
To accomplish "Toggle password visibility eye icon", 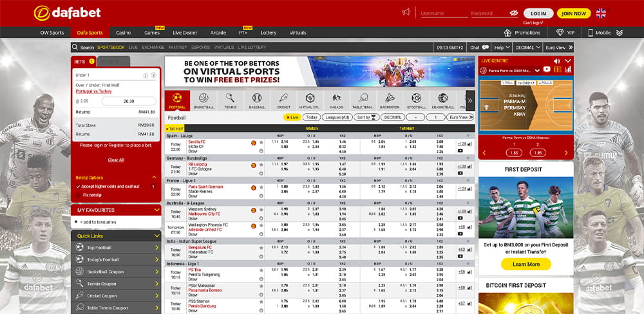I will point(514,13).
